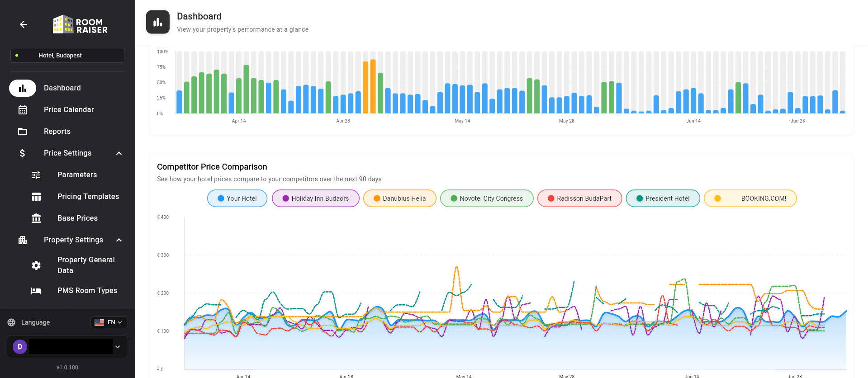Click the Danubius Helia orange color dot
The width and height of the screenshot is (868, 378).
tap(377, 198)
